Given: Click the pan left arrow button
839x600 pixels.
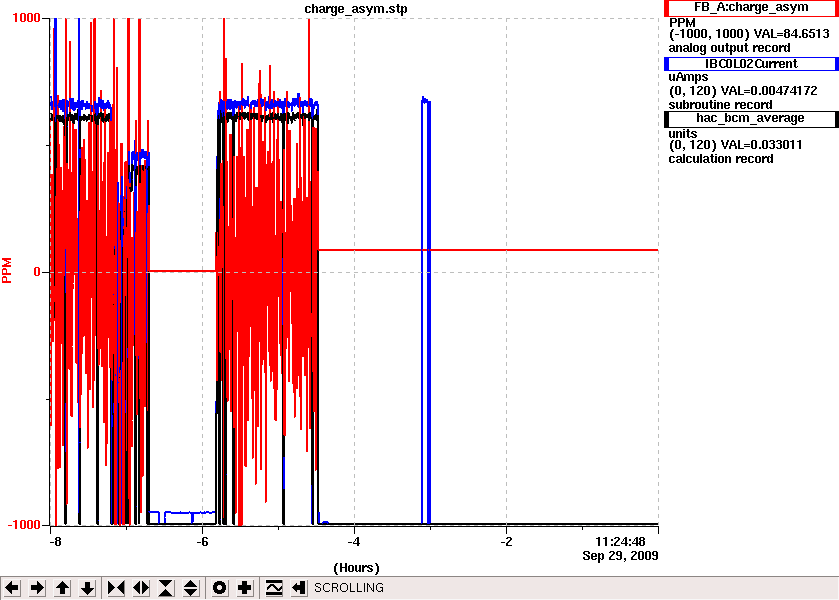Looking at the screenshot, I should point(12,588).
